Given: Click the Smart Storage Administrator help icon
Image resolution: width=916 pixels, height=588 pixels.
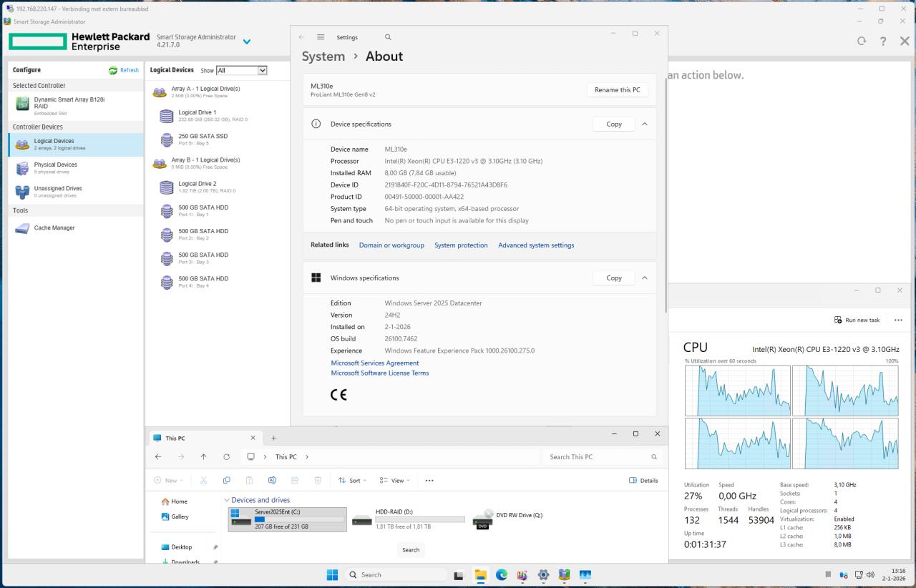Looking at the screenshot, I should pos(883,41).
